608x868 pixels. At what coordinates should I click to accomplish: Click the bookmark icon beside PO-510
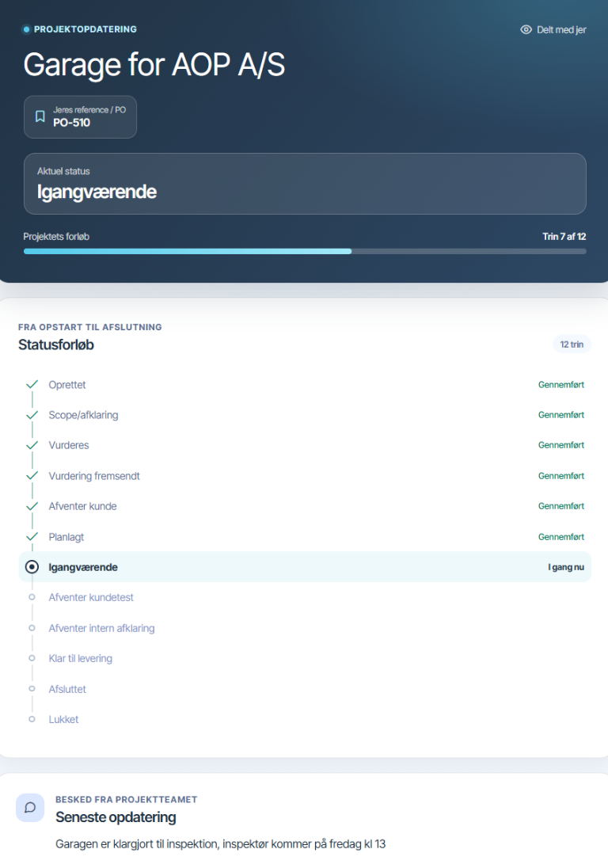pos(40,116)
